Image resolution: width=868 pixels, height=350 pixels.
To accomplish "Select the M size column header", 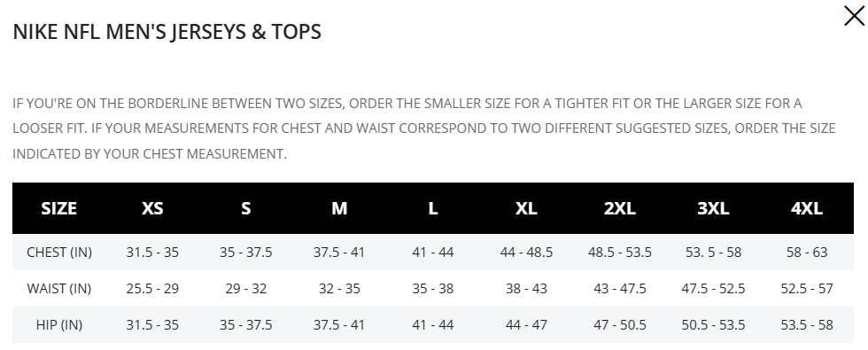I will (x=339, y=209).
